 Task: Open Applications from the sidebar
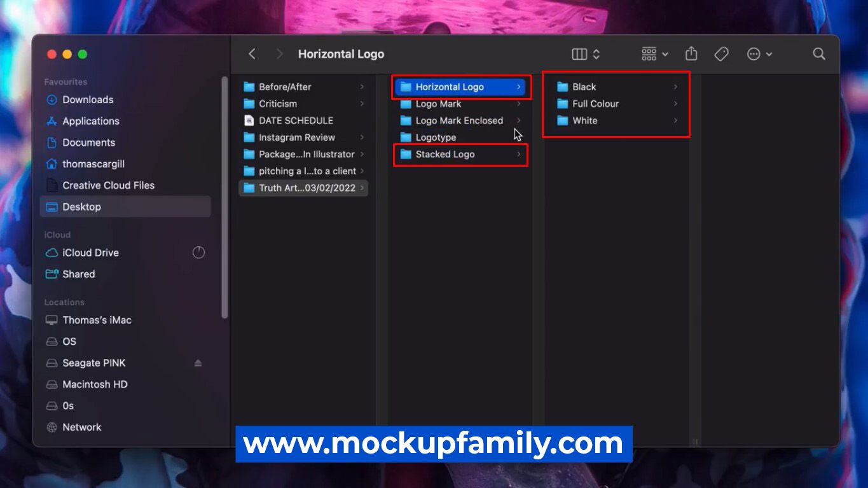[x=90, y=121]
